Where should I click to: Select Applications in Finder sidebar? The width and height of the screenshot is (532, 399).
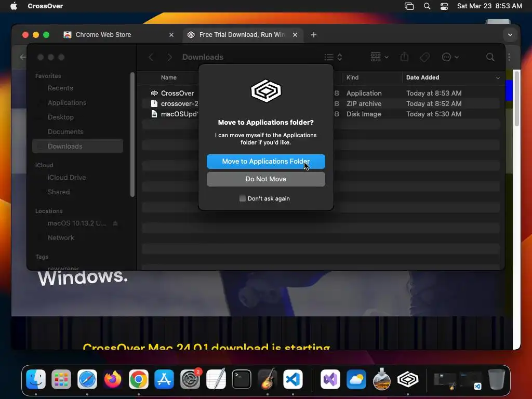click(78, 102)
